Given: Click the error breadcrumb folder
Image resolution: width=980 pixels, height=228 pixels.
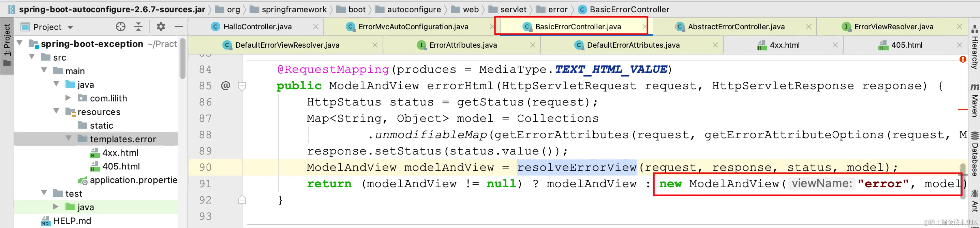Looking at the screenshot, I should point(552,9).
